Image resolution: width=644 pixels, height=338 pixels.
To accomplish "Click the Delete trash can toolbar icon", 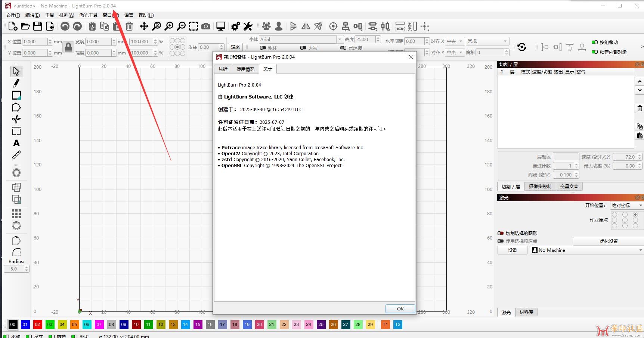I will coord(129,26).
